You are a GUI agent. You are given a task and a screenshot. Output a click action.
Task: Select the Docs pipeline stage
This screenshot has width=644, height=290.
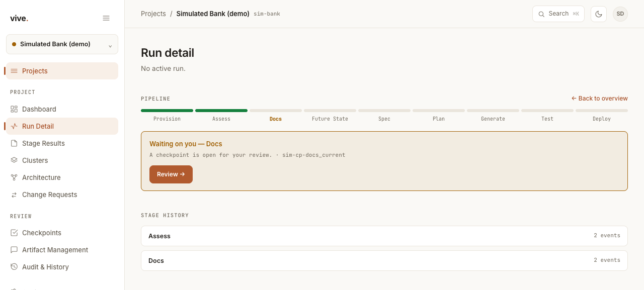(276, 116)
